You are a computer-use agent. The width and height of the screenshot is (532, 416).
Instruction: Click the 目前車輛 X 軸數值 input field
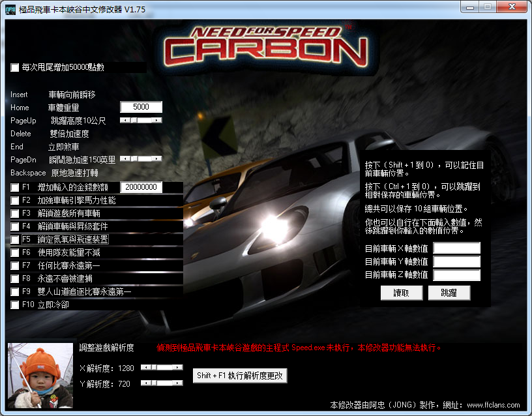pos(456,248)
